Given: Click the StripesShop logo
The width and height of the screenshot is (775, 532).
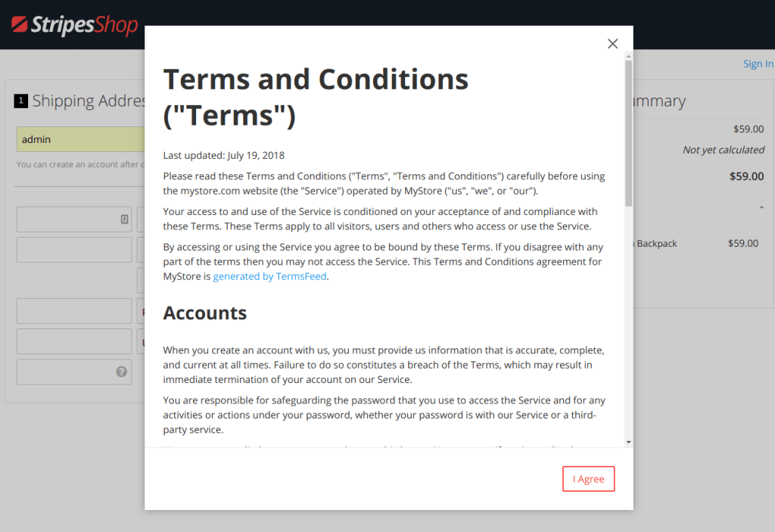Looking at the screenshot, I should [x=75, y=25].
